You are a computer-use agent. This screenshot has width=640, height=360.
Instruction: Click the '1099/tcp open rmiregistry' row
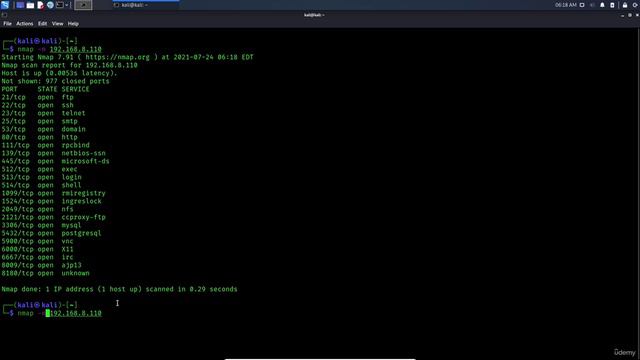pos(53,193)
